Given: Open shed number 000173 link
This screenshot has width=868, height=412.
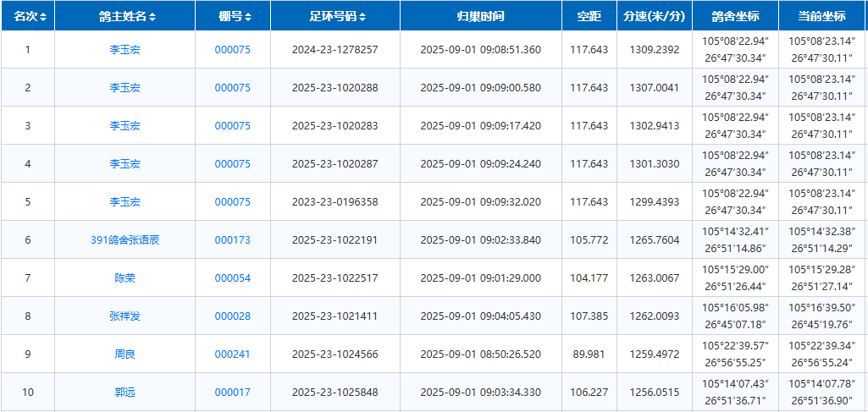Looking at the screenshot, I should [x=232, y=240].
